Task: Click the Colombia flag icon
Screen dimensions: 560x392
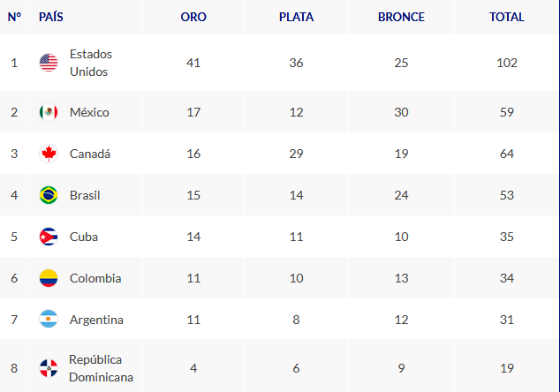Action: 49,278
